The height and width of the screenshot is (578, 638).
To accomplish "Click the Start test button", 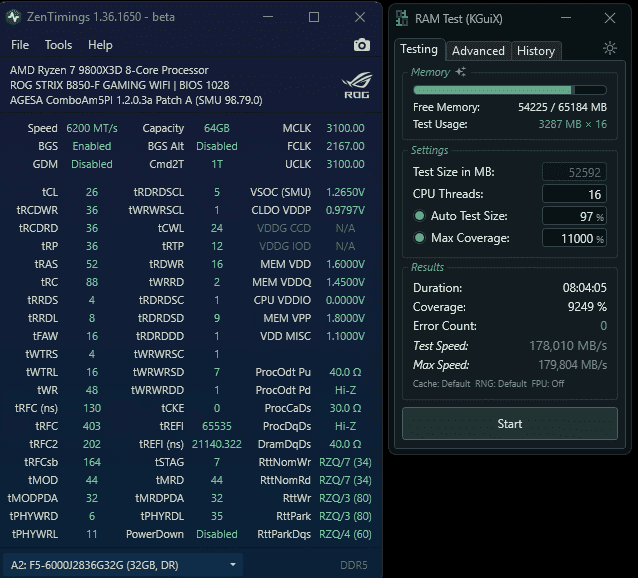I will pyautogui.click(x=509, y=424).
